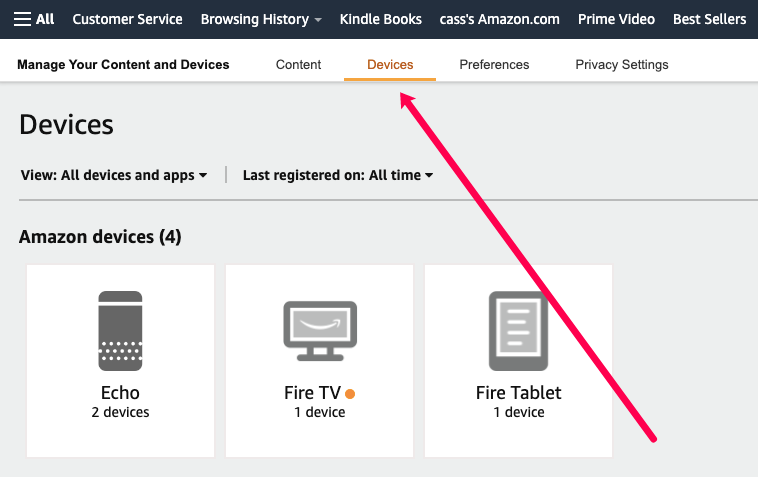
Task: Expand View: All devices and apps filter
Action: point(114,175)
